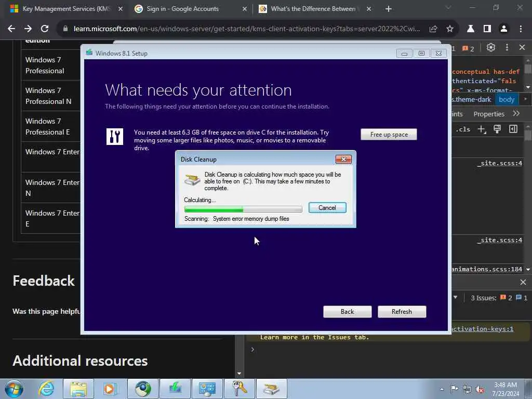Click the Disk Cleanup drive icon in dialog
Screen dimensions: 532x399
(x=192, y=179)
